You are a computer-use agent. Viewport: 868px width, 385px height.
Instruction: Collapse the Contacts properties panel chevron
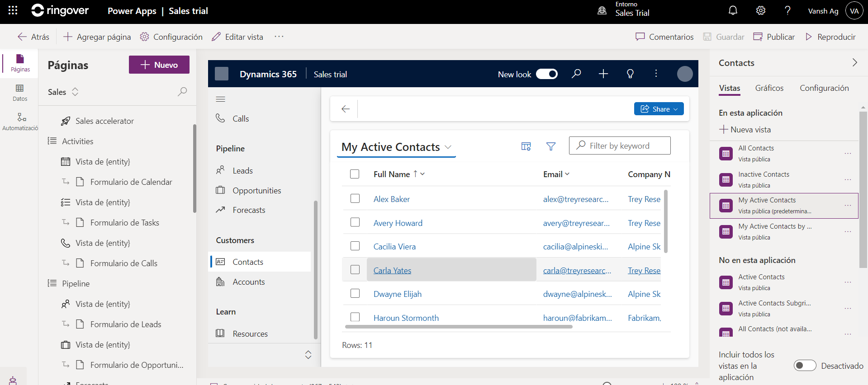pos(854,62)
